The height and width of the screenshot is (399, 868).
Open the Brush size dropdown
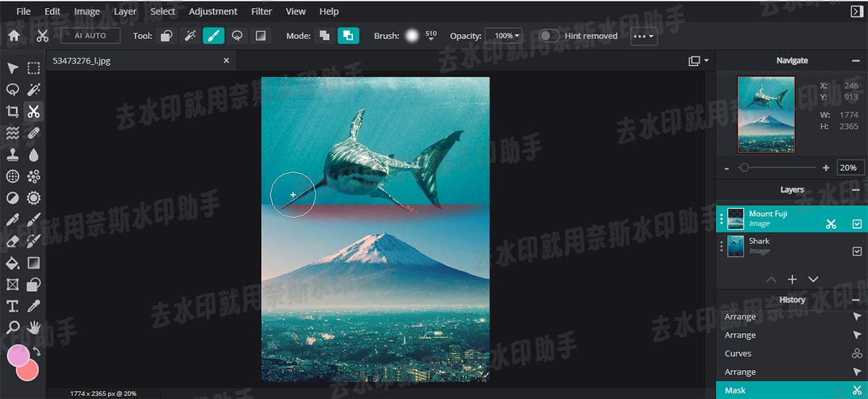click(431, 36)
